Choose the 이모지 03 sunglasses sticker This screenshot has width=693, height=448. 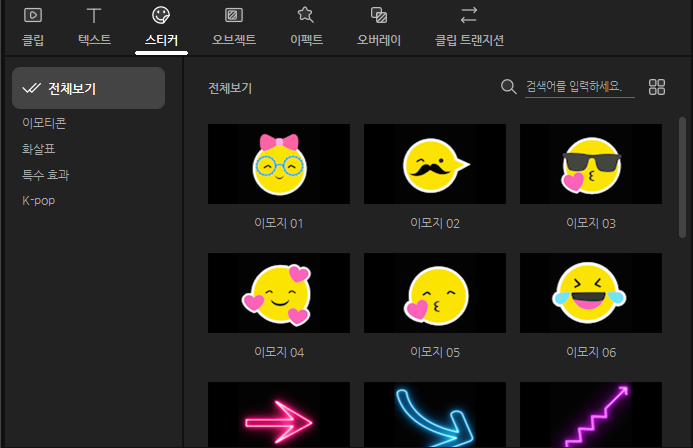click(x=591, y=165)
